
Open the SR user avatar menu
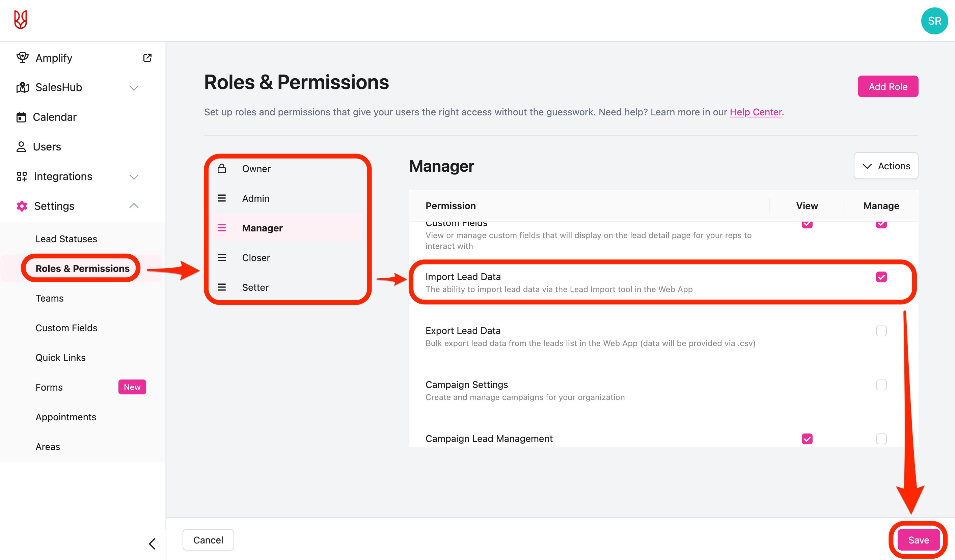pyautogui.click(x=934, y=21)
